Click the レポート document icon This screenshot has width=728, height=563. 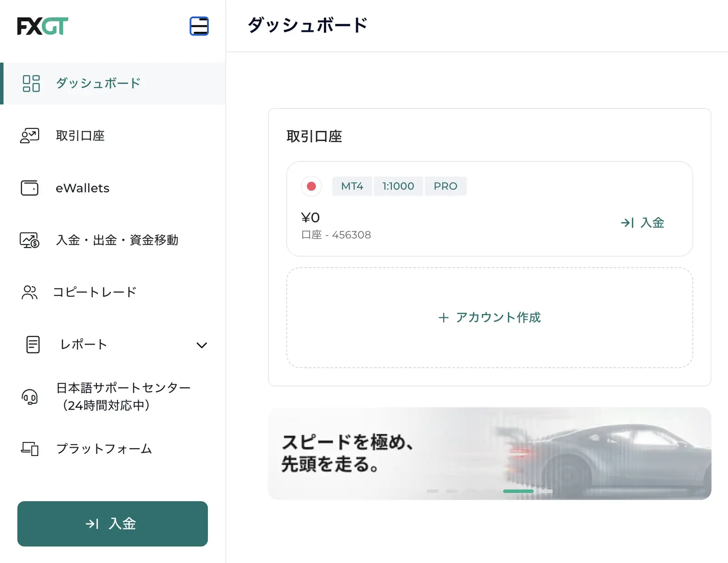(x=33, y=345)
